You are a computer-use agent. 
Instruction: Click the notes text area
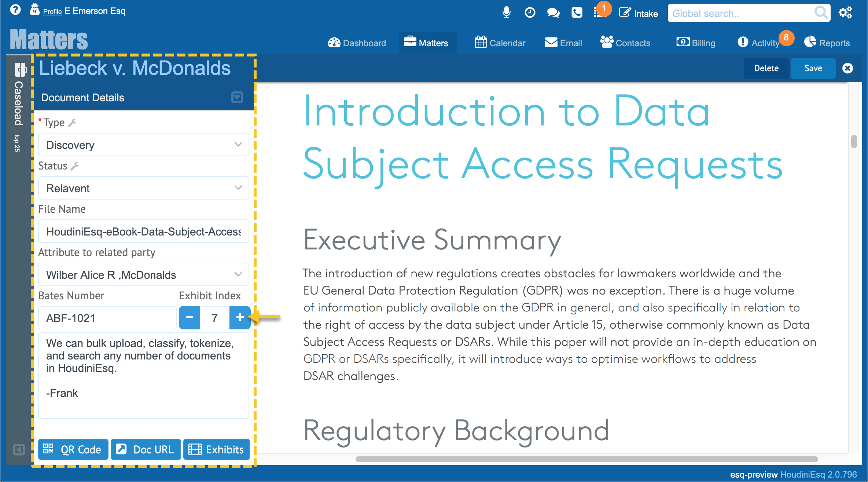[x=144, y=375]
